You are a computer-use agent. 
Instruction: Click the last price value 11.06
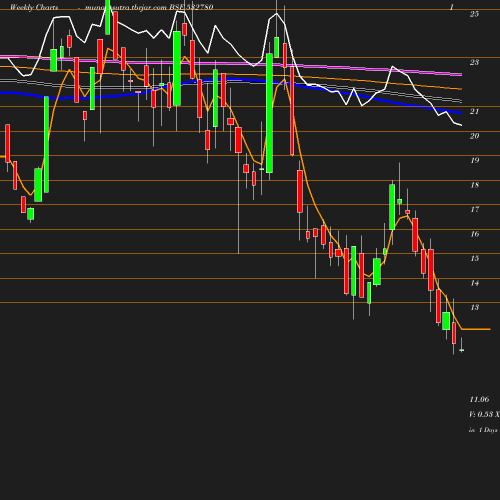(x=479, y=399)
